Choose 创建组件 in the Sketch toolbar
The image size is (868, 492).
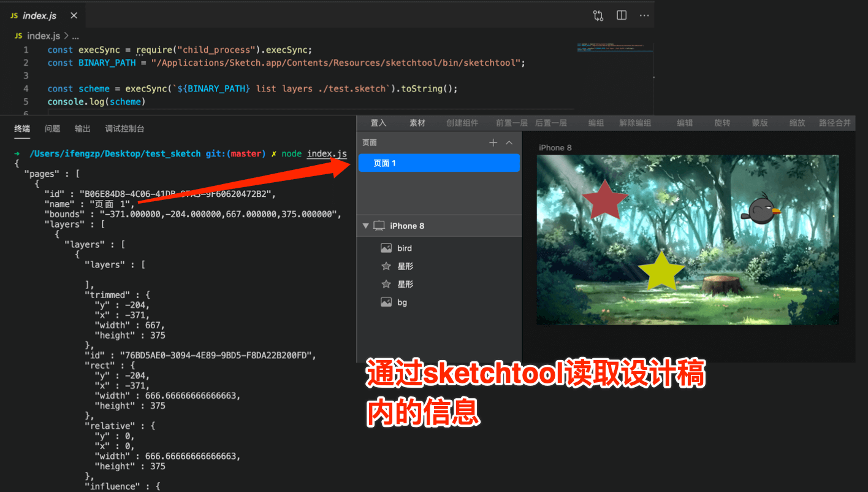pos(462,123)
